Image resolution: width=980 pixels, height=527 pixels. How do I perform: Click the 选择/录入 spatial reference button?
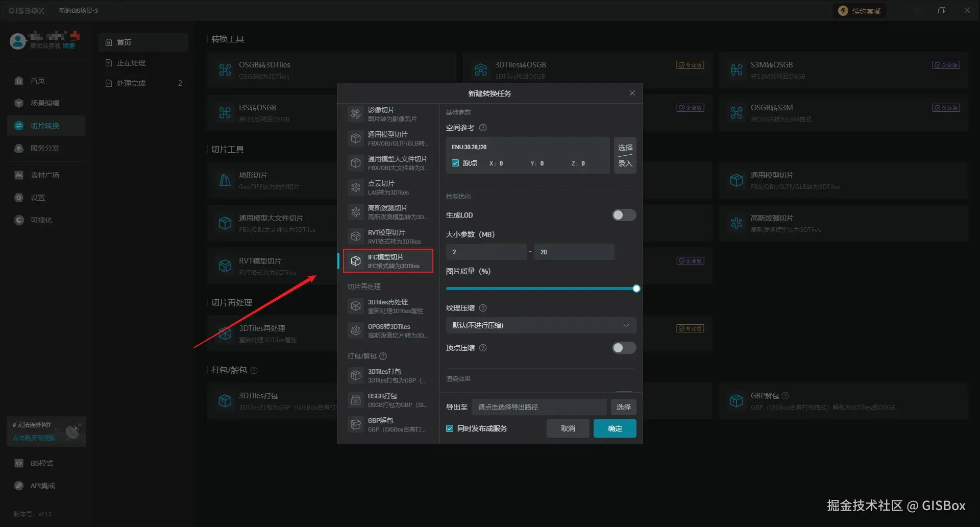click(x=625, y=155)
